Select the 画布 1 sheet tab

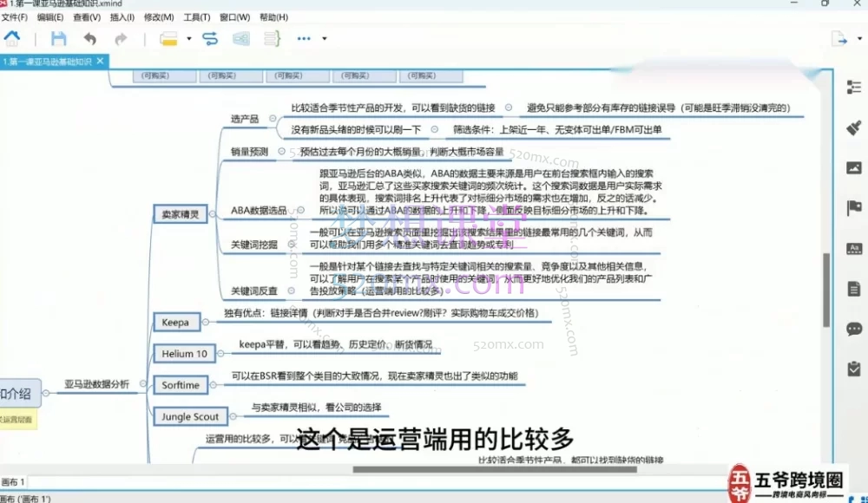click(x=13, y=482)
